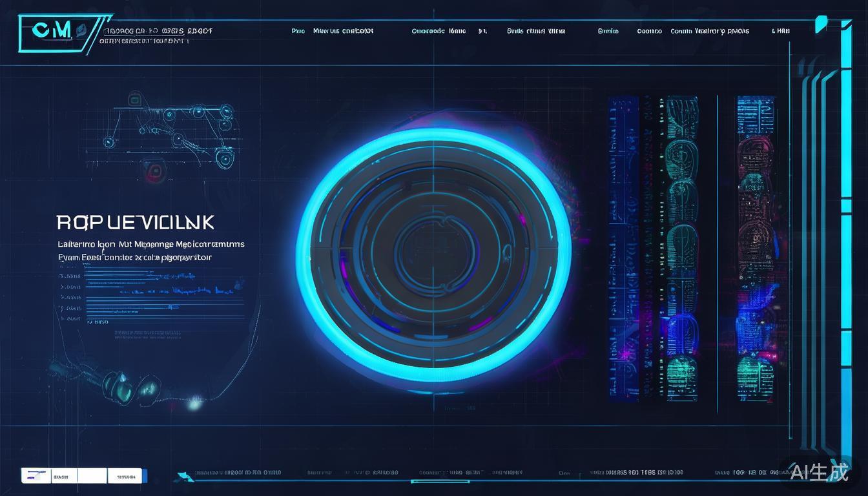Open the 'L HAB' item in the header
This screenshot has height=496, width=868.
click(x=780, y=31)
